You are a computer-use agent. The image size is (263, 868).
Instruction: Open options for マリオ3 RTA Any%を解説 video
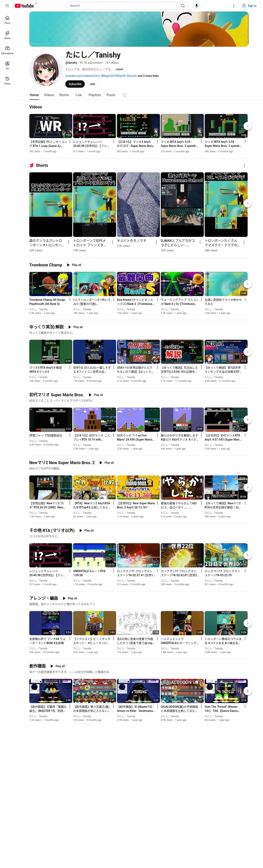click(70, 367)
